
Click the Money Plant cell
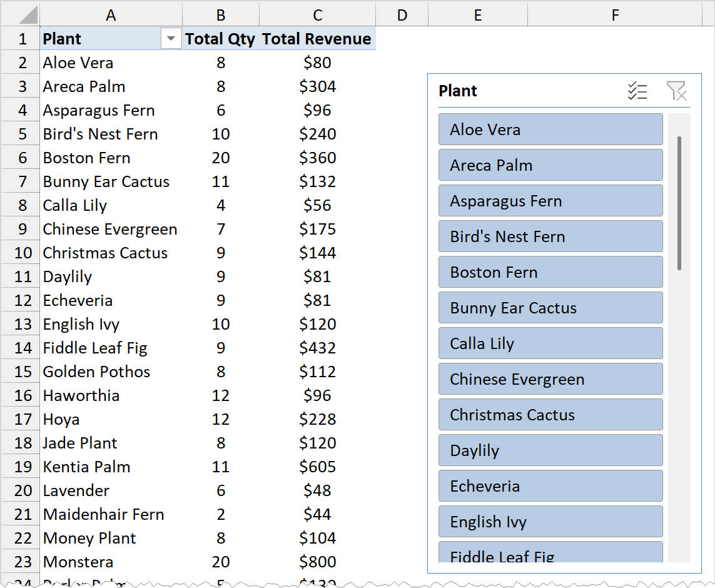point(111,539)
